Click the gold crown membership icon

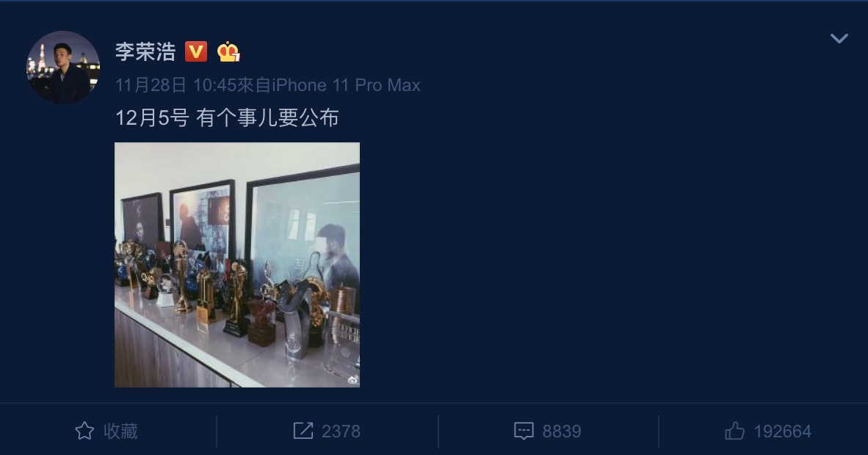click(228, 52)
